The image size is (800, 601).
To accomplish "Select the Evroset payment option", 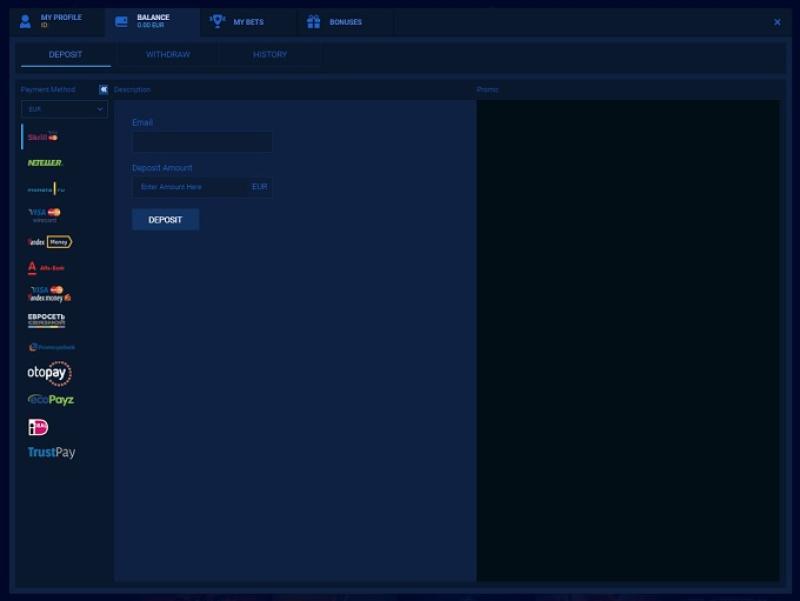I will pyautogui.click(x=47, y=321).
